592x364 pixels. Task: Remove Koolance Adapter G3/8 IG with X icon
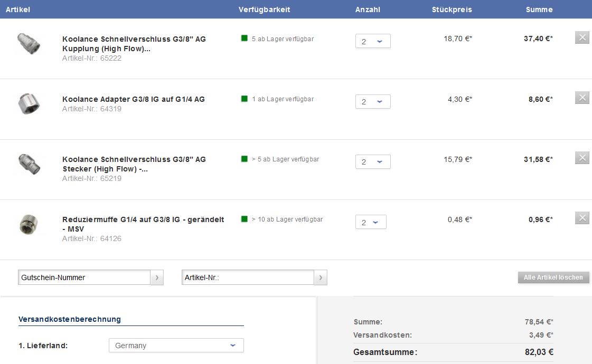click(582, 98)
